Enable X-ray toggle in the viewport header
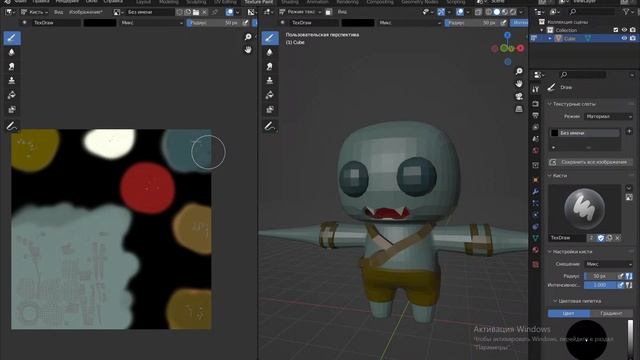640x360 pixels. (x=478, y=12)
